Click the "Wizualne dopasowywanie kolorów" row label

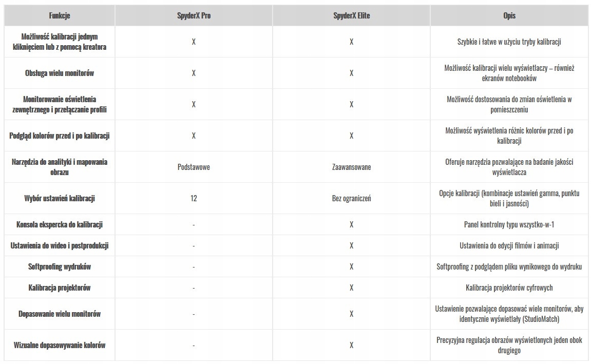[x=60, y=345]
